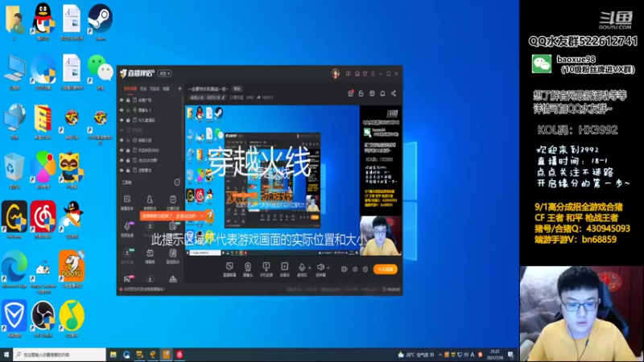Collapse the toolbox panel
Viewport: 644px width, 362px height.
tap(177, 183)
